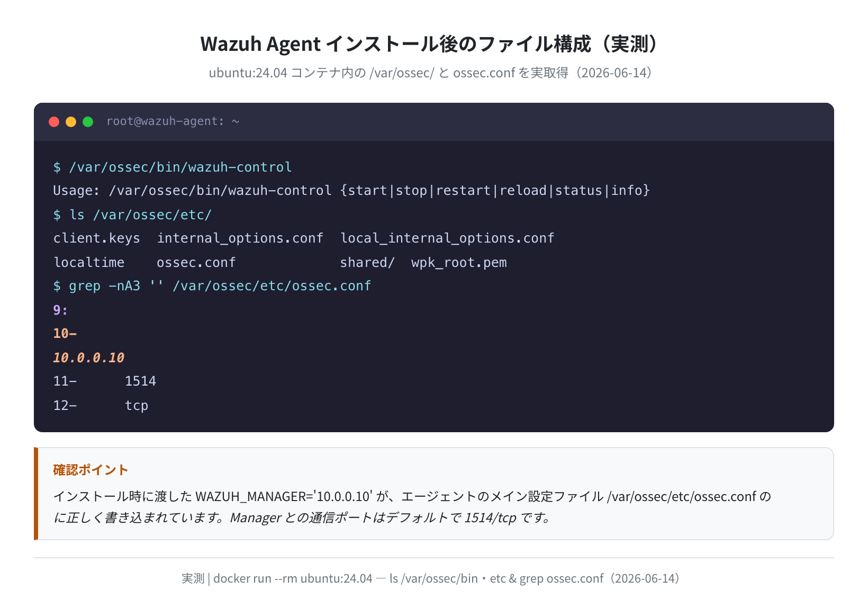Select the localtime file name

point(89,263)
